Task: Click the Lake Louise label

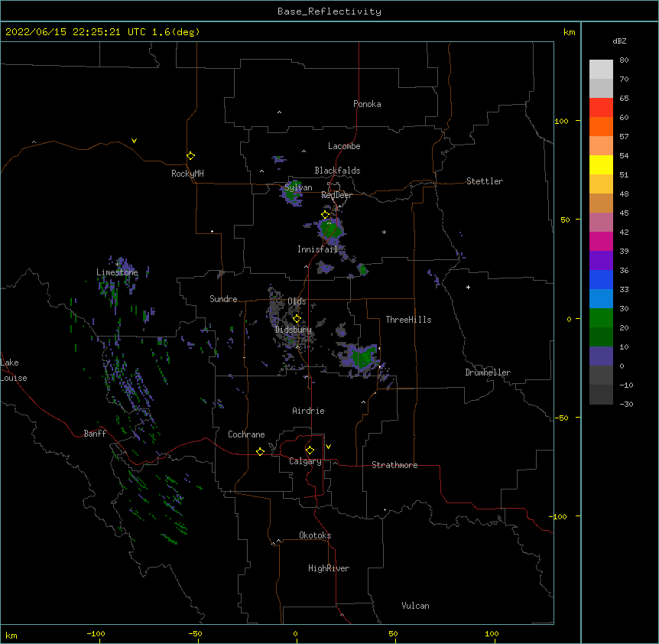Action: coord(14,370)
